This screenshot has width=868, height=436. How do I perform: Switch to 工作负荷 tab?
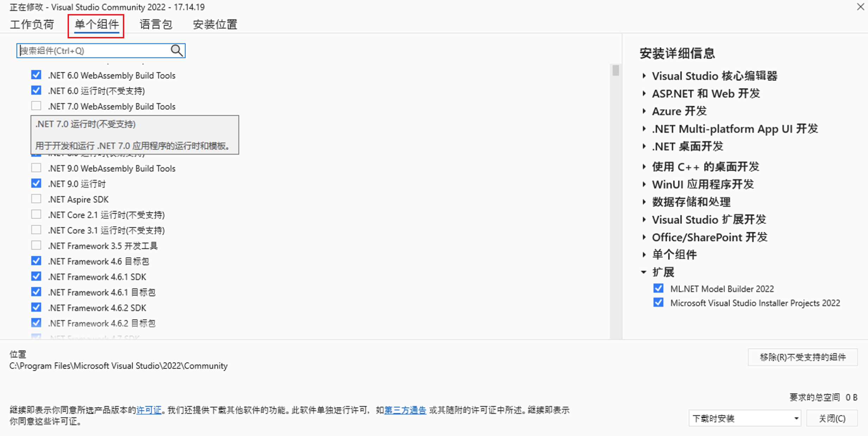(32, 25)
